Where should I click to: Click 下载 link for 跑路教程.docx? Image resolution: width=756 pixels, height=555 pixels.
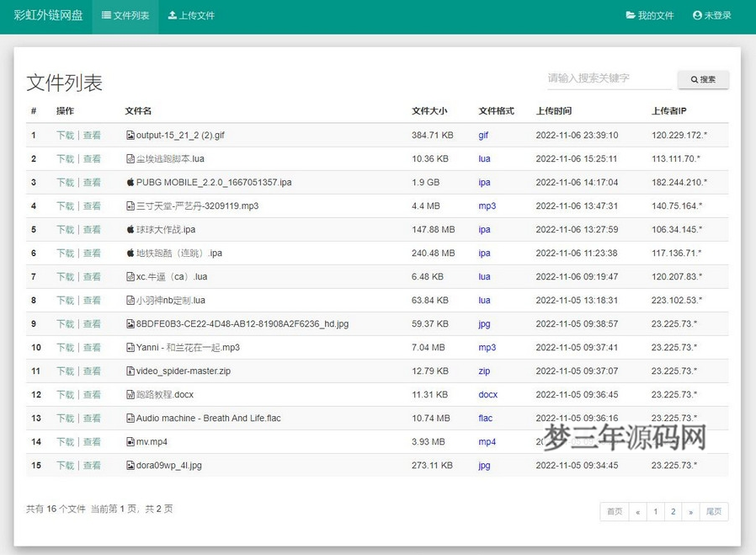pyautogui.click(x=66, y=394)
